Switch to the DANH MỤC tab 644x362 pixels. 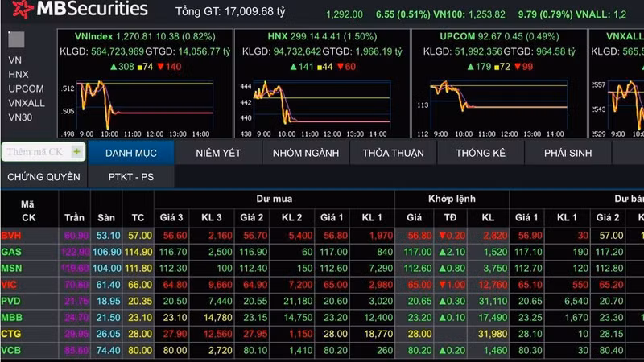[x=130, y=153]
